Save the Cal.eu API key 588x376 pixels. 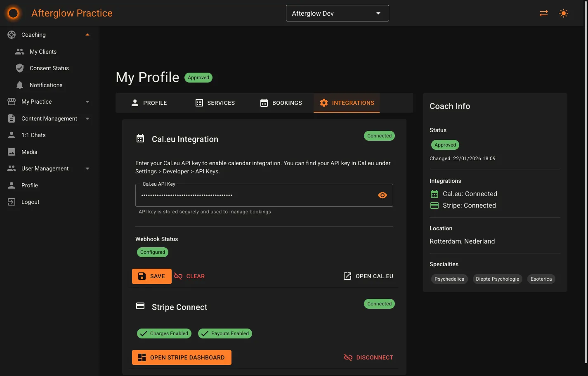[151, 276]
